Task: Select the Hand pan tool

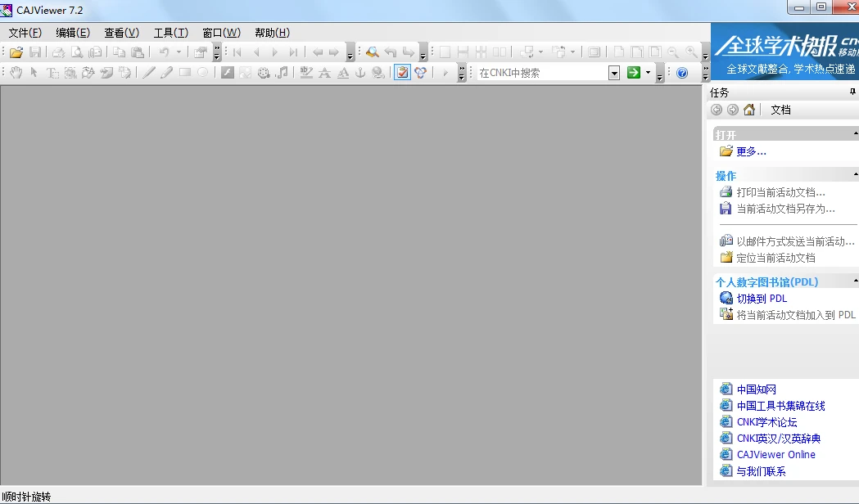Action: (16, 72)
